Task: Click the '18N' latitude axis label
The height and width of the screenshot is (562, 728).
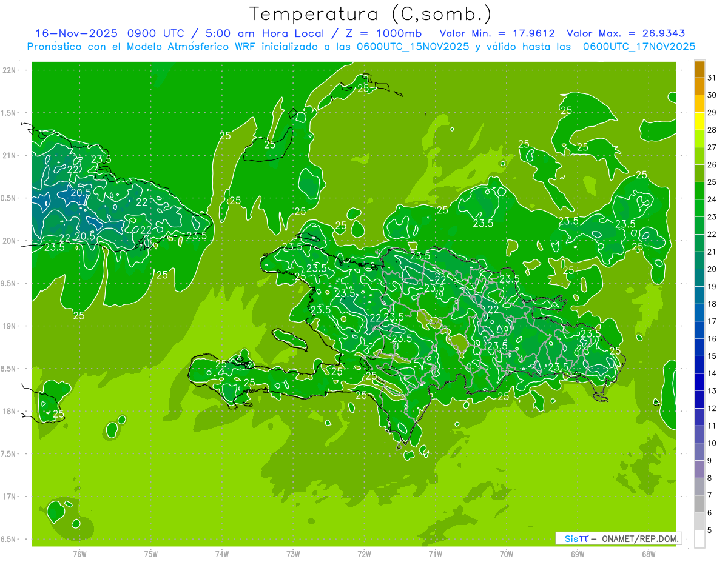Action: point(9,411)
